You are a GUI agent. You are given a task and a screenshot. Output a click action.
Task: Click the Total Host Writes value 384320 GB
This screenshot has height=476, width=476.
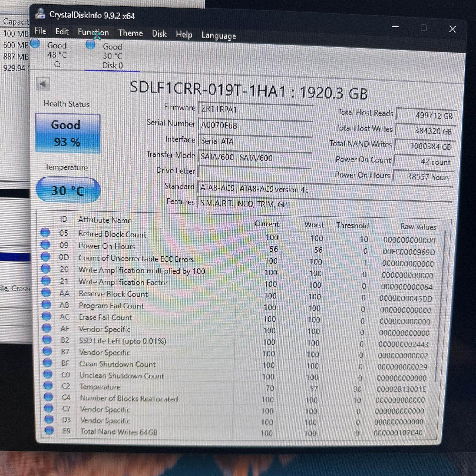(426, 130)
